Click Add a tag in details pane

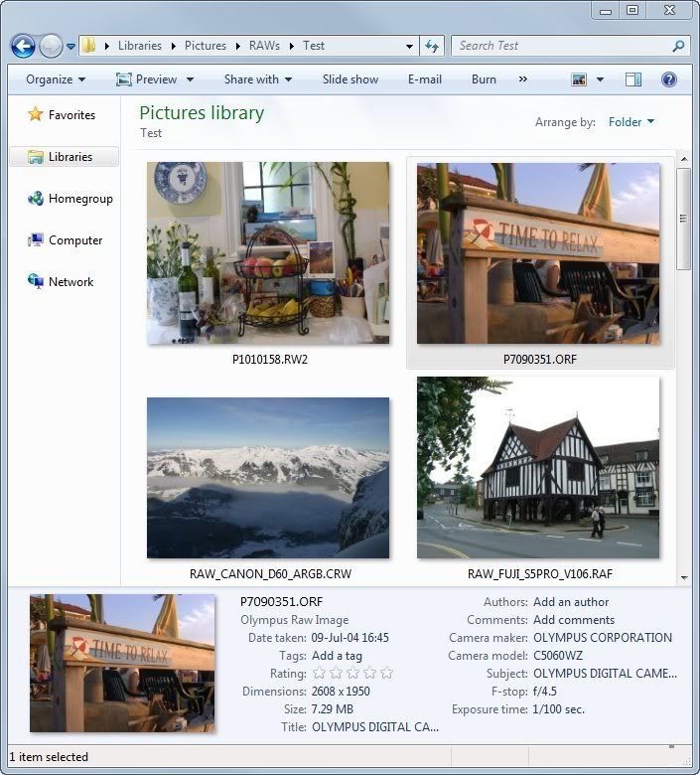337,656
